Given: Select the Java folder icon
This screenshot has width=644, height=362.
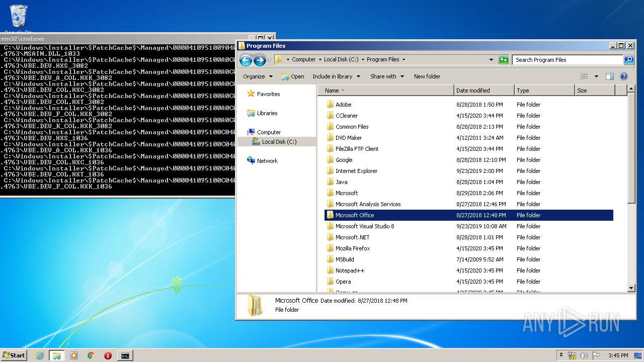Looking at the screenshot, I should 330,182.
